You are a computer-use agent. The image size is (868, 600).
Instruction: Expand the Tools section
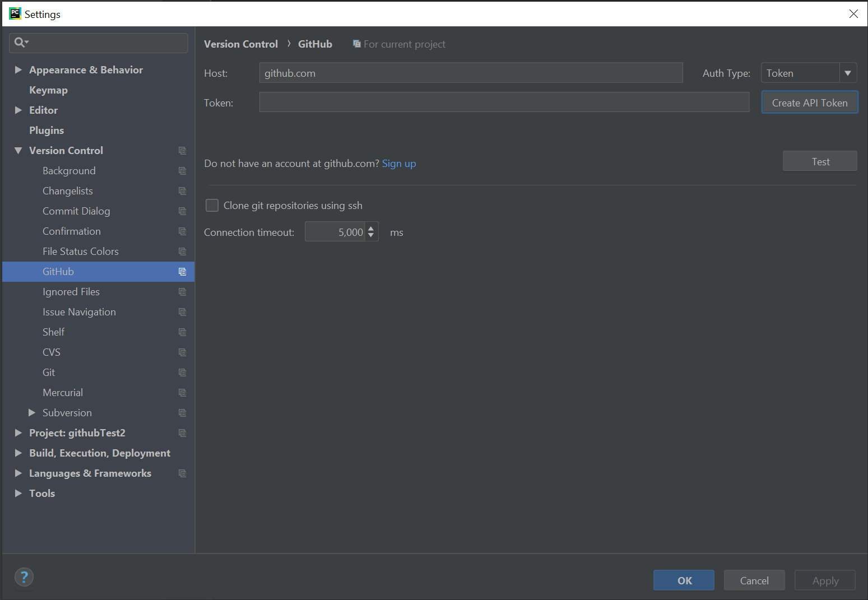[x=18, y=494]
